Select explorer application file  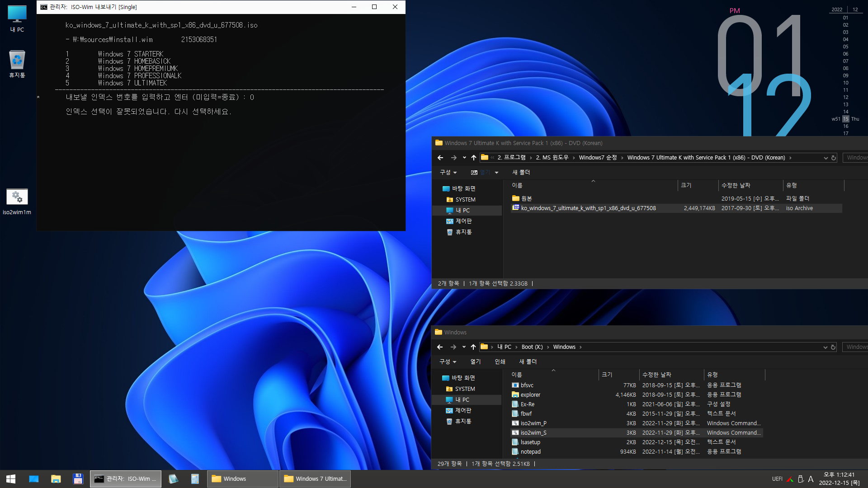coord(637,395)
